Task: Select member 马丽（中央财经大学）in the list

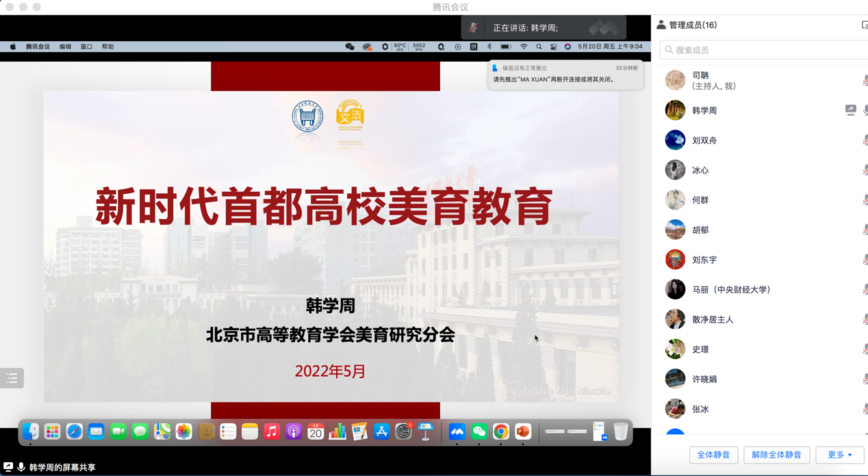Action: [x=760, y=290]
